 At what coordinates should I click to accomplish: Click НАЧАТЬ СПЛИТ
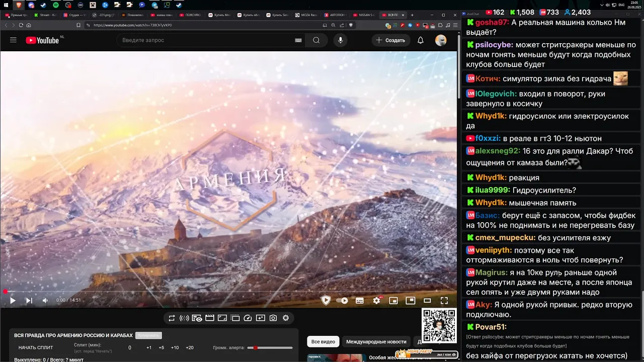(36, 347)
